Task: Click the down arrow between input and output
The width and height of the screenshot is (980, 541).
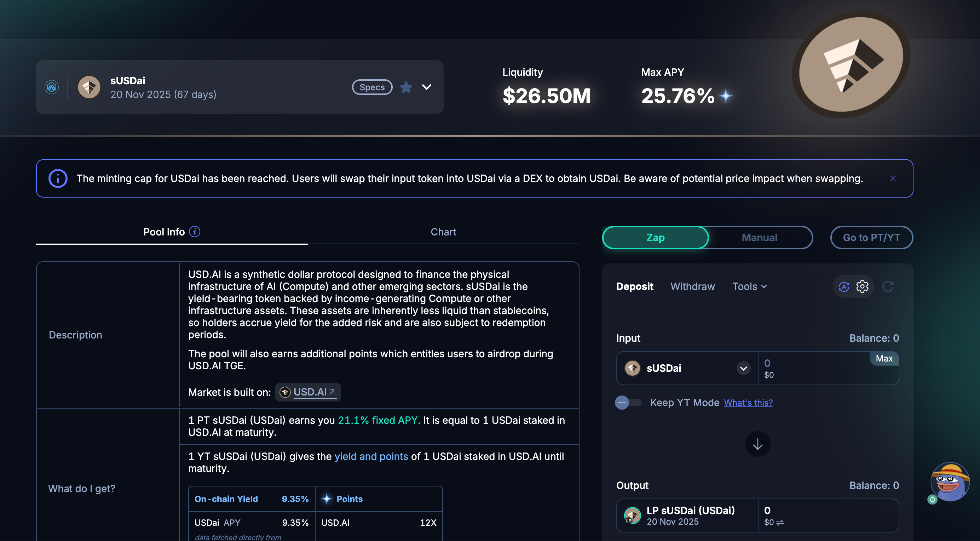Action: click(757, 444)
